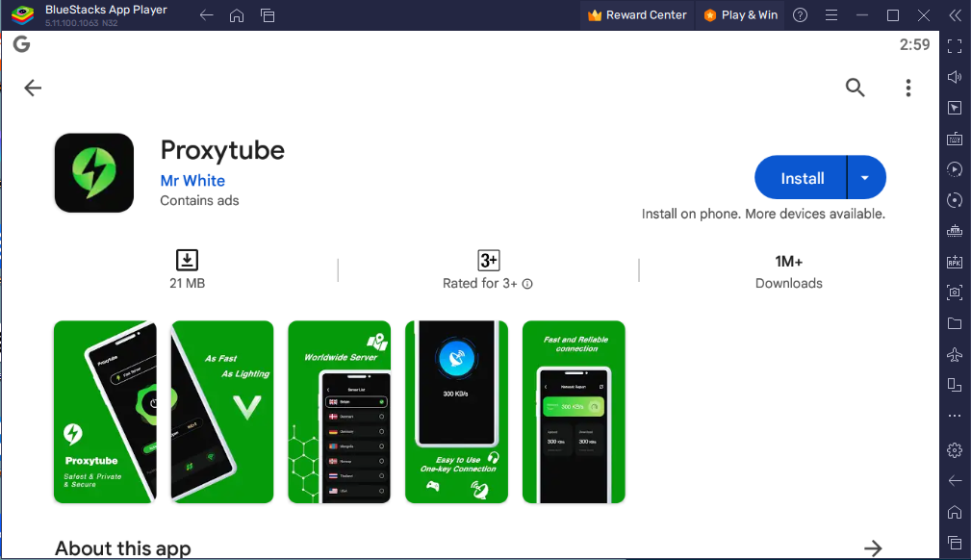This screenshot has width=971, height=560.
Task: Expand the Install button dropdown arrow
Action: click(866, 177)
